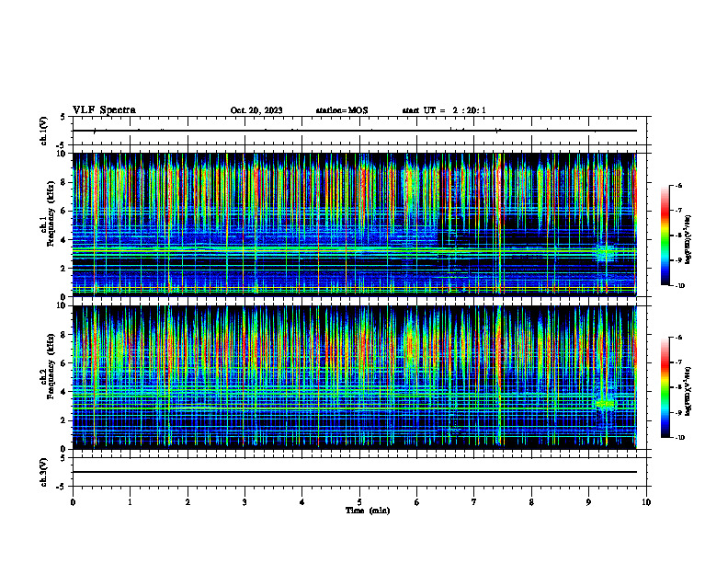Click the log(PSD) label beside ch.2 colorbar
The height and width of the screenshot is (563, 728).
point(688,391)
